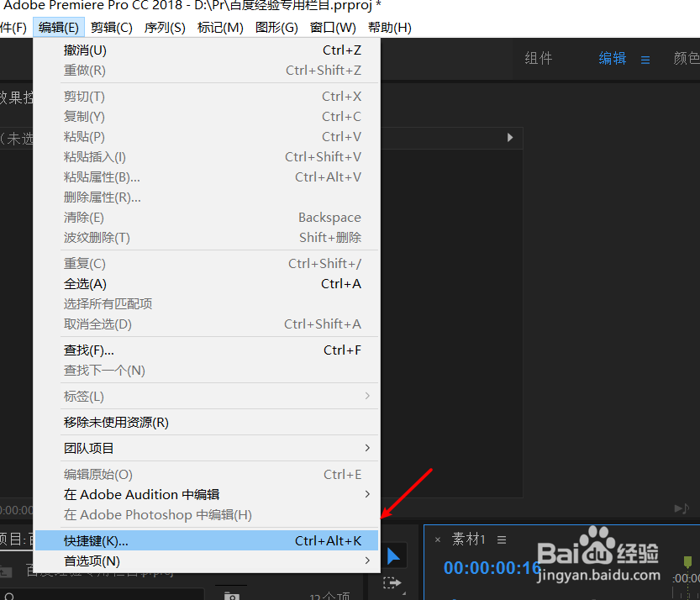Choose 重做(R) from the Edit menu
700x600 pixels.
[206, 70]
